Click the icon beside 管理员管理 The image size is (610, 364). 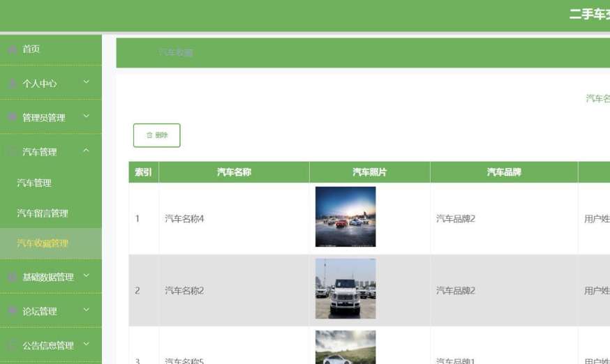(x=13, y=118)
